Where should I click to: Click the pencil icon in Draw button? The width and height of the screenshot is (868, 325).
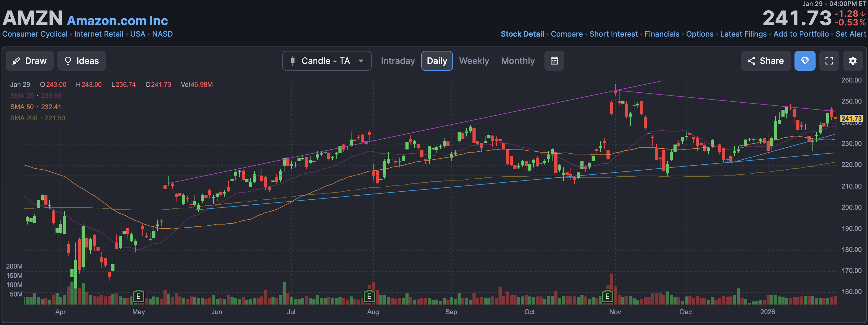(x=16, y=60)
